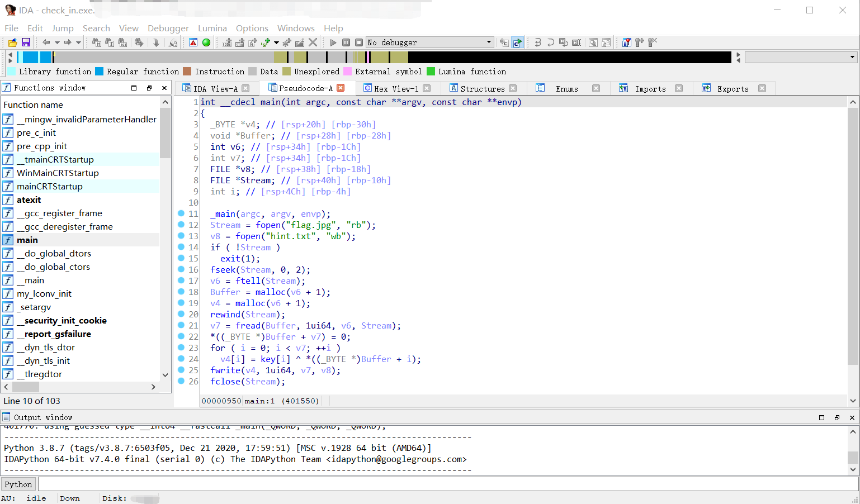Click the green circle toolbar icon
Image resolution: width=860 pixels, height=504 pixels.
tap(206, 42)
